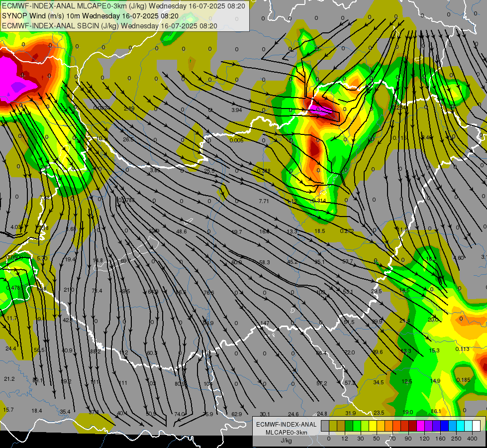Click the map value 19.7
This screenshot has width=487, height=448.
pyautogui.click(x=237, y=232)
